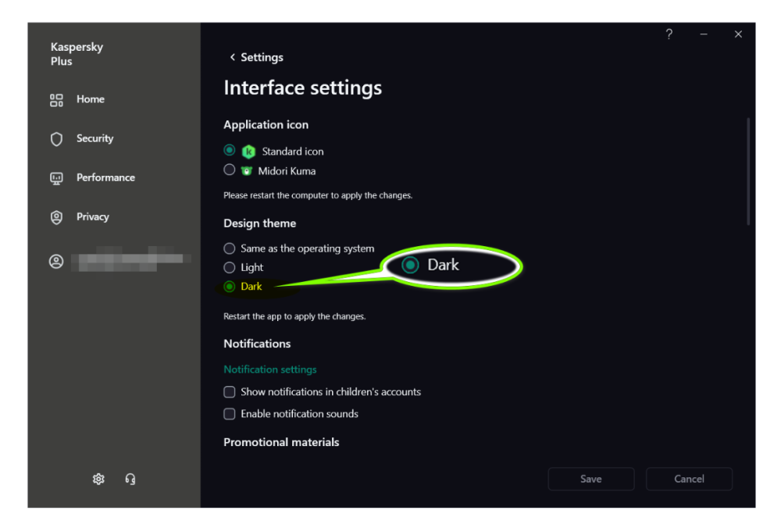The image size is (781, 532).
Task: Click the Privacy sidebar icon
Action: 56,217
